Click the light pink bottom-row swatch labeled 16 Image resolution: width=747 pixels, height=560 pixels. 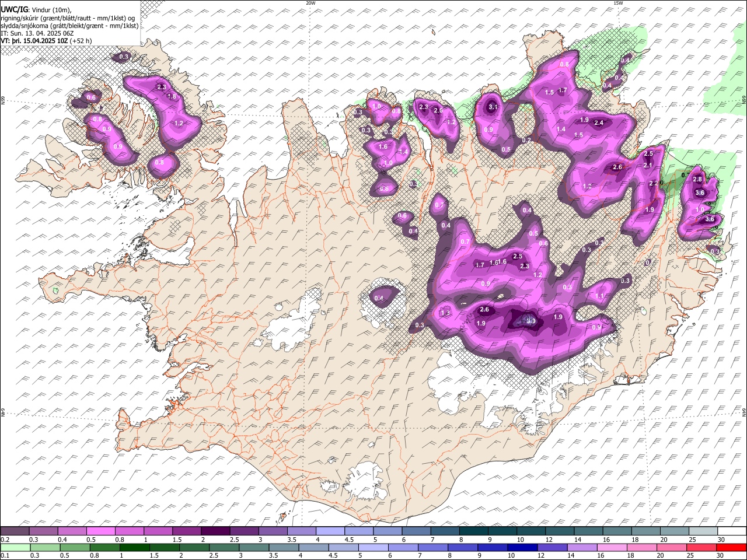point(612,548)
